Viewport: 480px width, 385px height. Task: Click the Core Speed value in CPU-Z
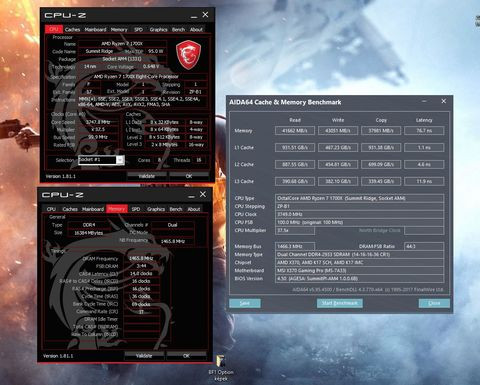[x=98, y=122]
